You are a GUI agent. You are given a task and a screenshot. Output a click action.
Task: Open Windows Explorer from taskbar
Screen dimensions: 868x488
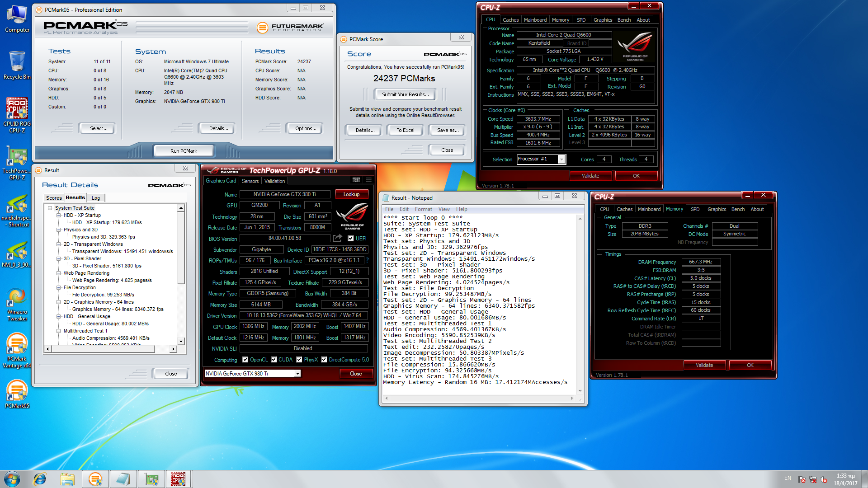coord(67,479)
